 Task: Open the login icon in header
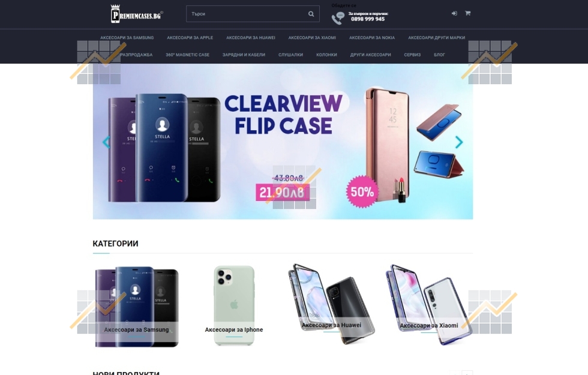pos(454,13)
